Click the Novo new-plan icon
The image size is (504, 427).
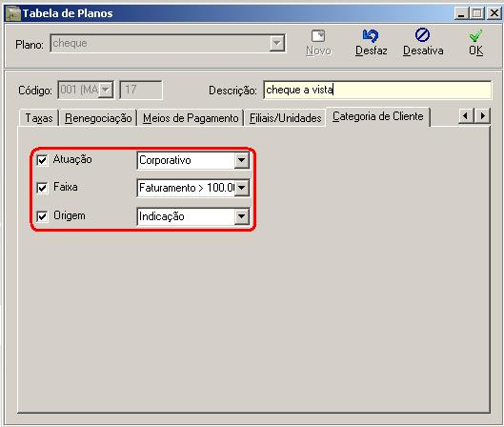point(318,36)
